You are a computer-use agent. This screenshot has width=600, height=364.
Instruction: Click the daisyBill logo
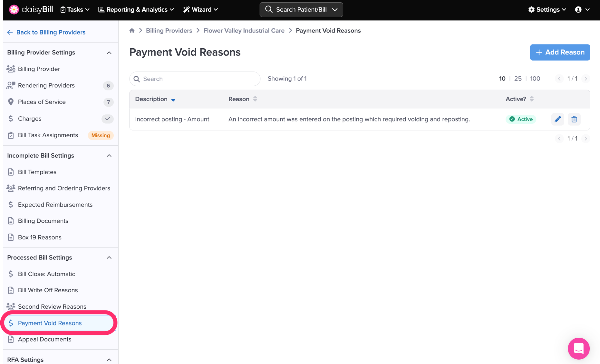click(x=31, y=9)
